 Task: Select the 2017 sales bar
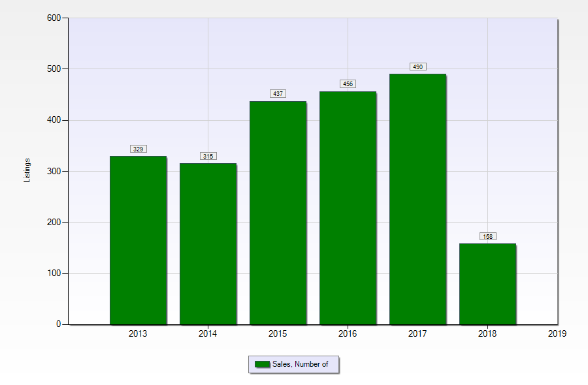pyautogui.click(x=417, y=199)
